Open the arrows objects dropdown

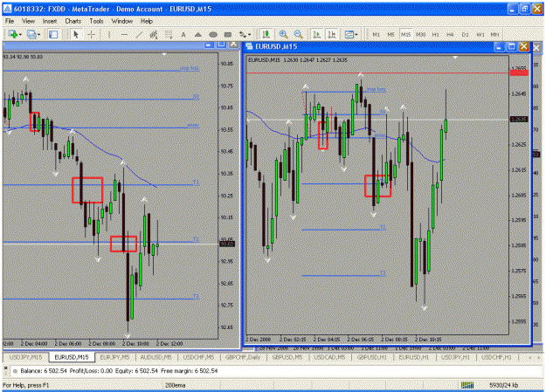249,34
